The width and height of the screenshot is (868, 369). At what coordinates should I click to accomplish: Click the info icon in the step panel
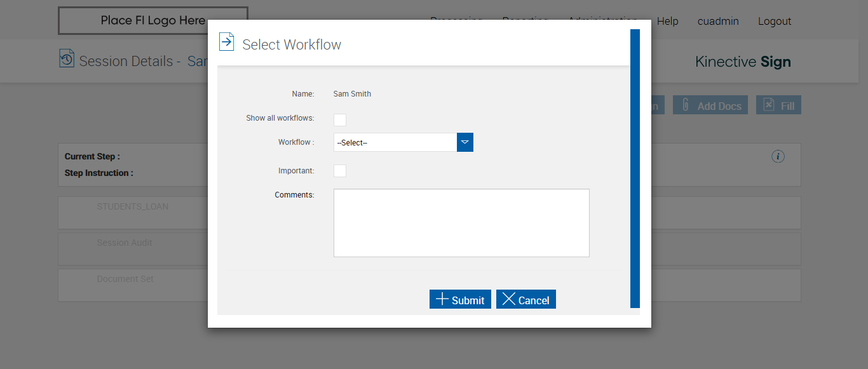coord(778,156)
